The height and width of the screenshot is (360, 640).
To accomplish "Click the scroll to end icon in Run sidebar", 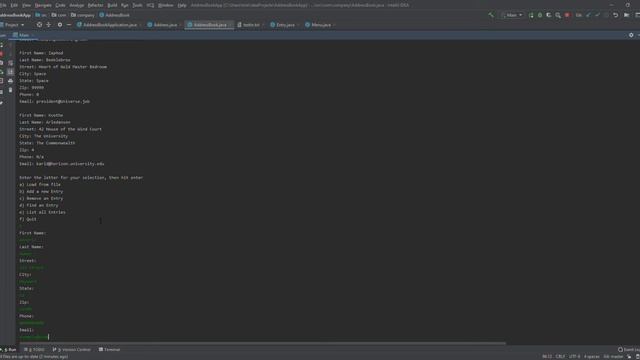I will pos(11,72).
